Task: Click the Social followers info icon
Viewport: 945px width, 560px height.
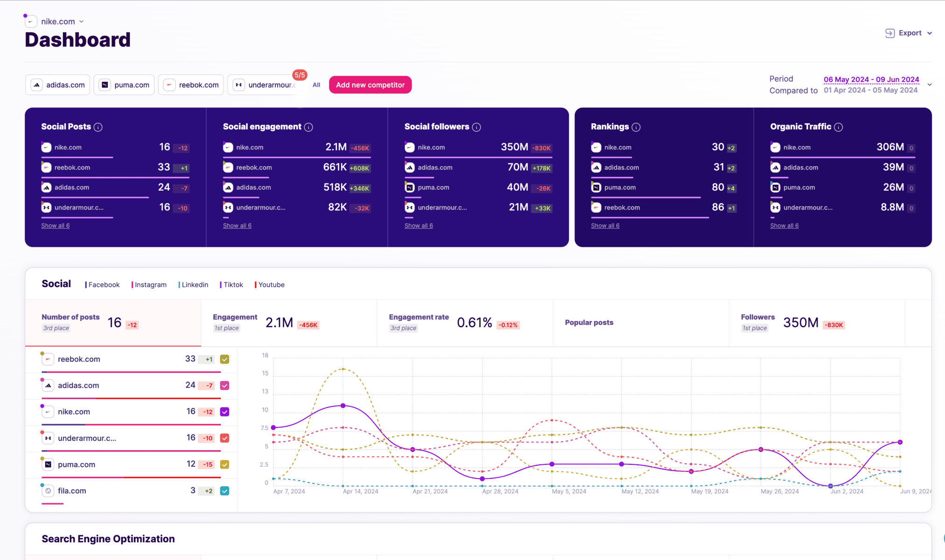Action: (x=476, y=127)
